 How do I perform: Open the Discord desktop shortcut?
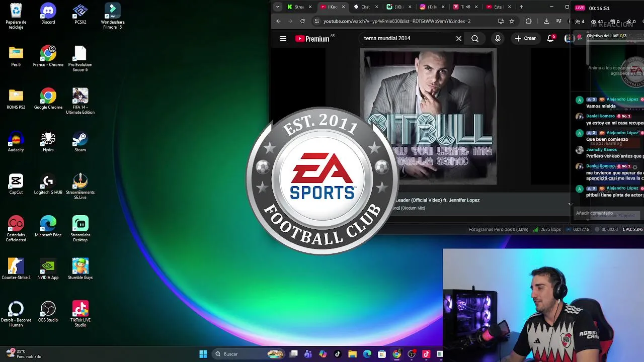tap(48, 14)
